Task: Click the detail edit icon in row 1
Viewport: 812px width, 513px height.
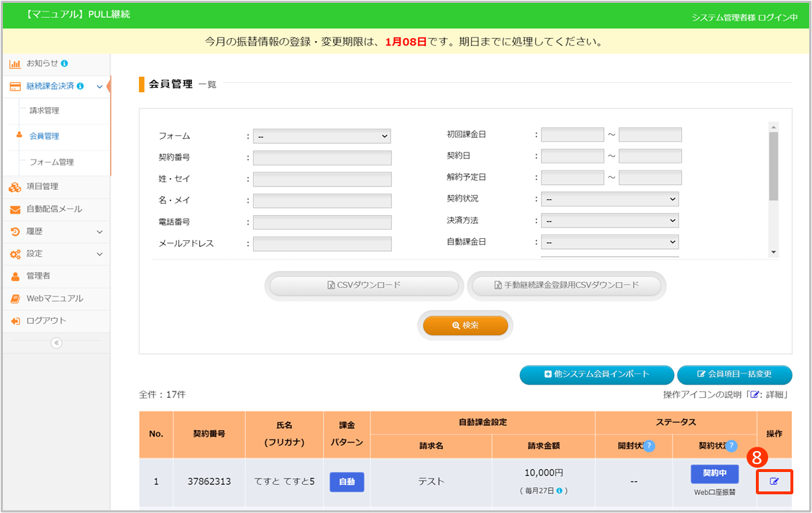Action: click(774, 481)
